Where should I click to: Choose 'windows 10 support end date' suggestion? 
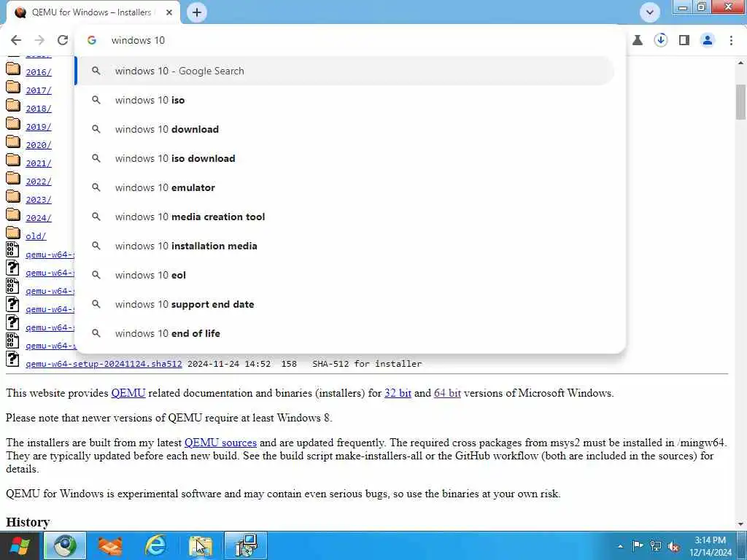pyautogui.click(x=344, y=304)
